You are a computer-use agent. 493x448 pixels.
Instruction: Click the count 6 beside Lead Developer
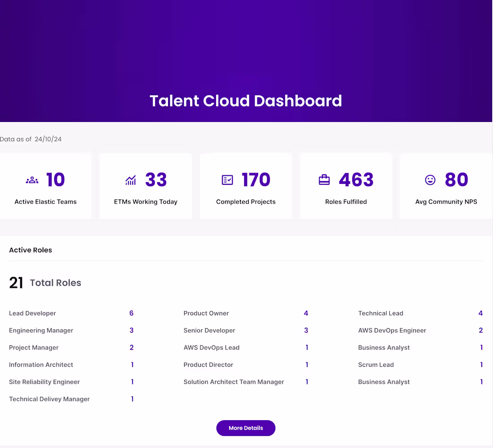click(131, 313)
